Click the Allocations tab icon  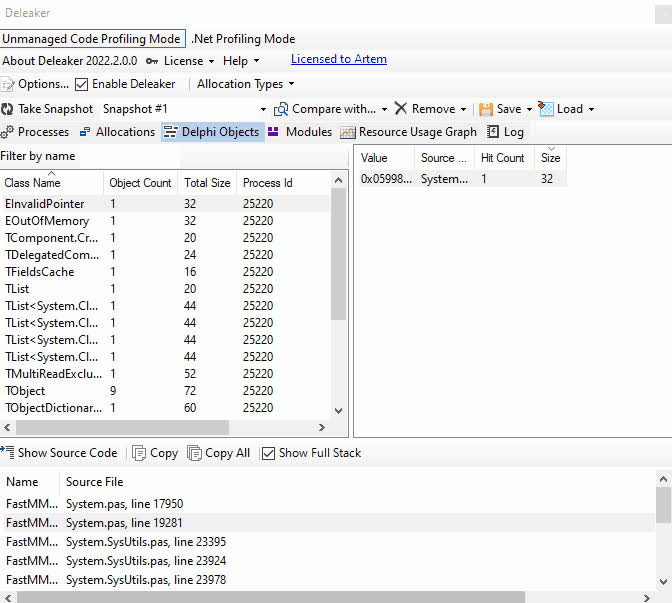(85, 132)
